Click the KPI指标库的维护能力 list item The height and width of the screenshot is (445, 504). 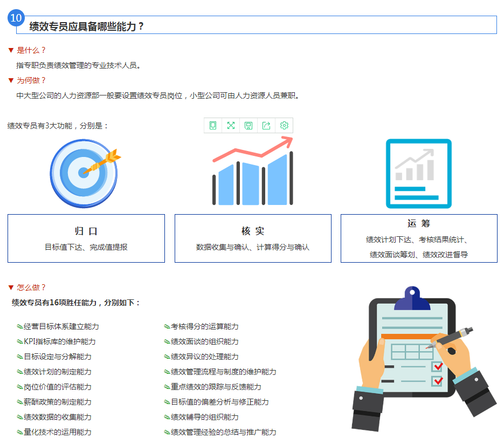click(59, 341)
